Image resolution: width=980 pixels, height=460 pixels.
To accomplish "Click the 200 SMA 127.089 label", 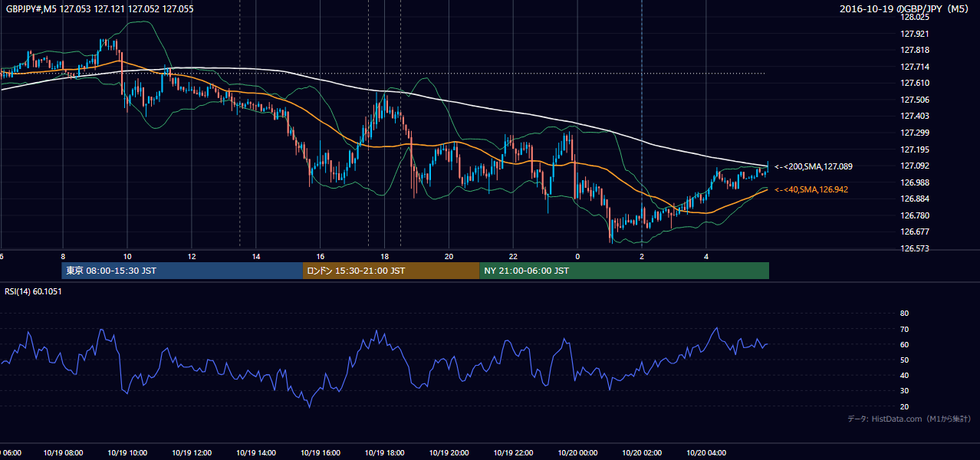I will point(814,166).
